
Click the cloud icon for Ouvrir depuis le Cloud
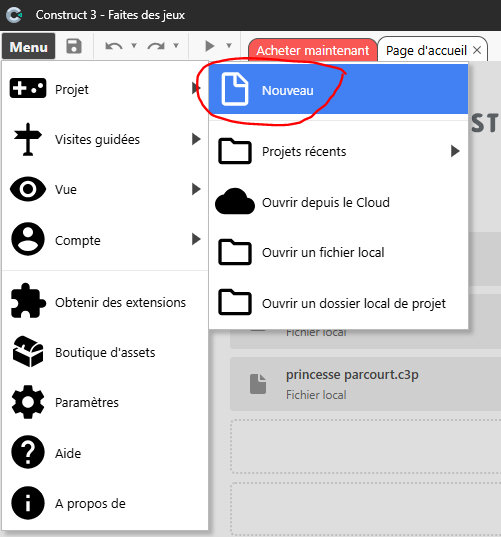click(x=235, y=201)
